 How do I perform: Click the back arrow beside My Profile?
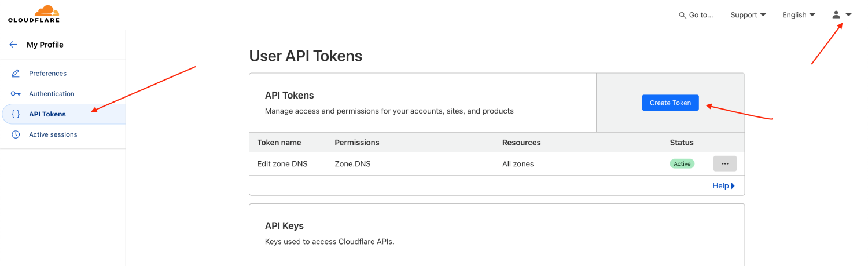13,45
